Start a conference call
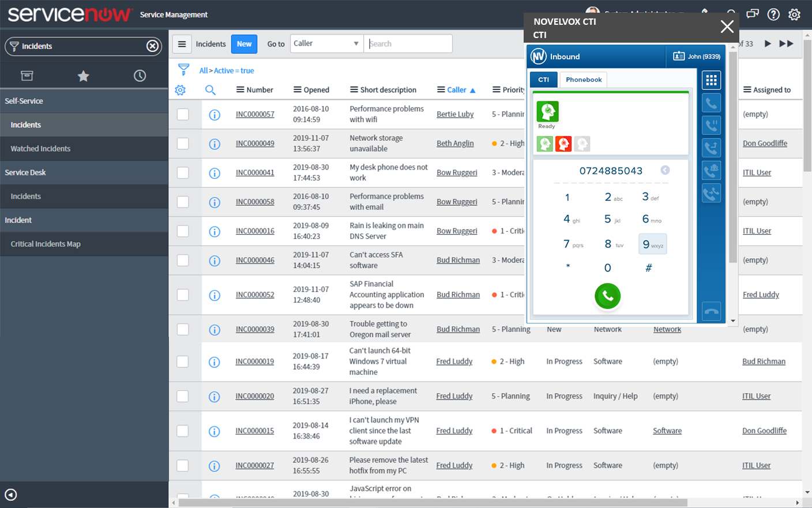Viewport: 812px width, 508px height. [711, 170]
